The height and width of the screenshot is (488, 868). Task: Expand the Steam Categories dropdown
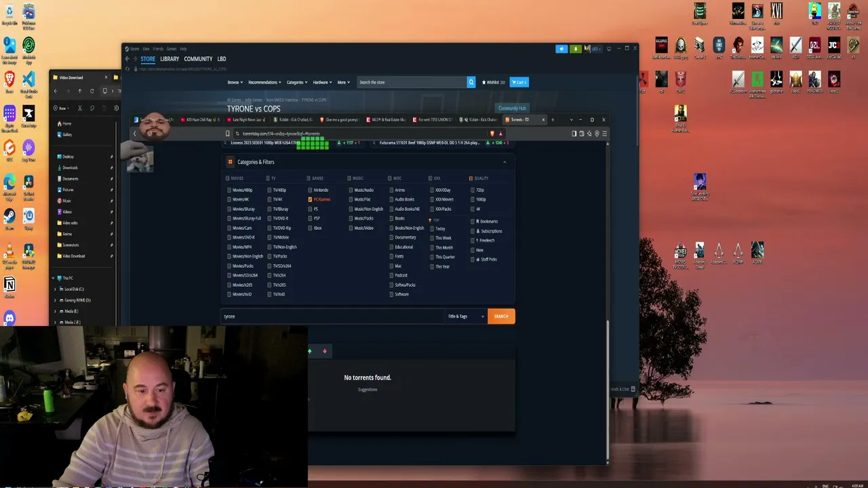click(x=296, y=82)
